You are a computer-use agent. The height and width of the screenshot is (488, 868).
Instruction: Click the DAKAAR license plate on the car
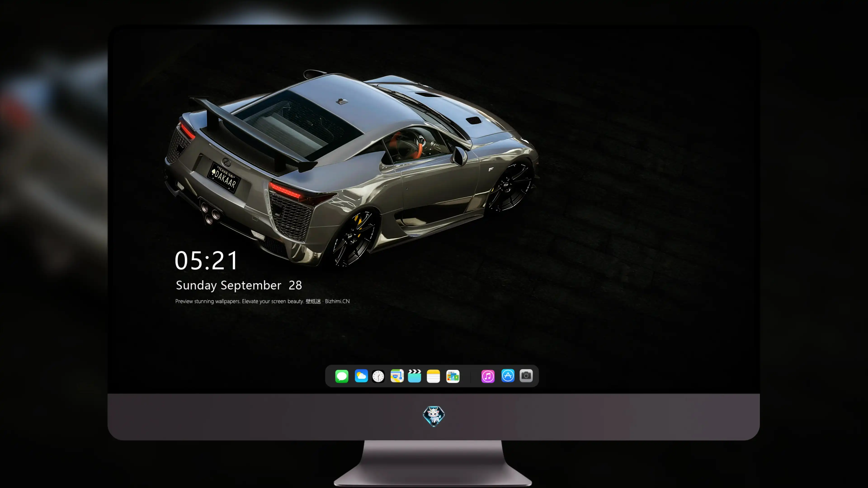pyautogui.click(x=224, y=178)
